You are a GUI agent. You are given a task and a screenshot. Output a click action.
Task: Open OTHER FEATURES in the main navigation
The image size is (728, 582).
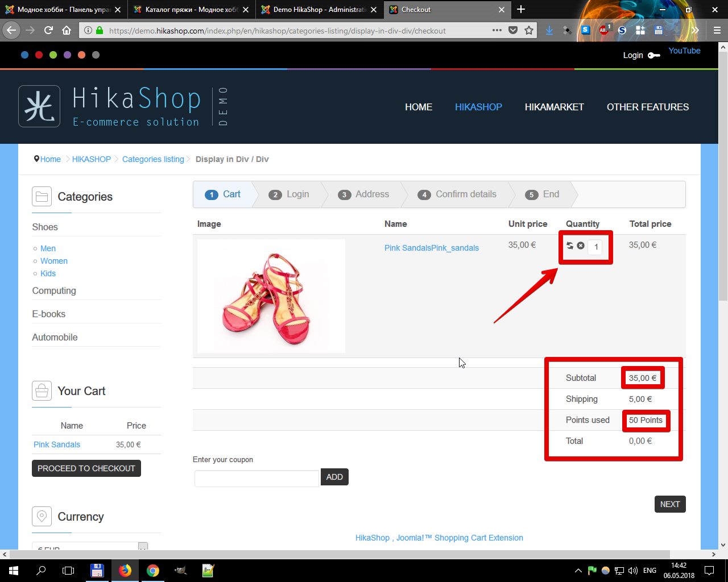(x=648, y=107)
